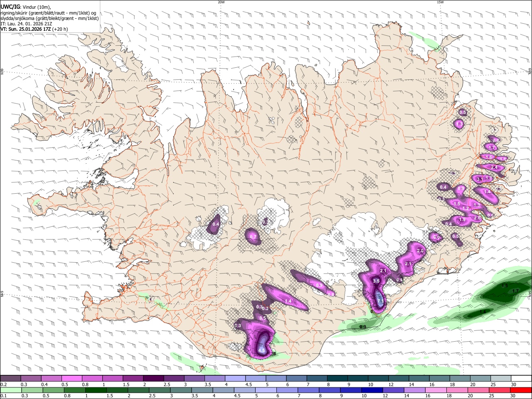Click the '2.4' value in the eastern fjords
532x399 pixels.
coord(494,167)
